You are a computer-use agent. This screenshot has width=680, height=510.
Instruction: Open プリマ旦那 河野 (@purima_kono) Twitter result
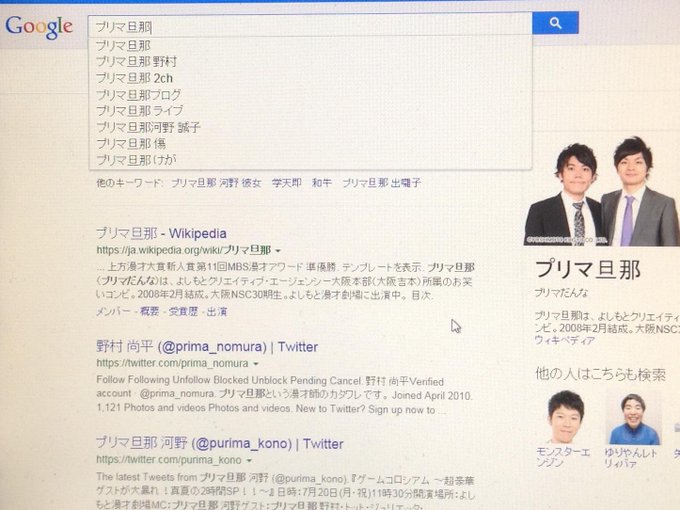coord(219,444)
